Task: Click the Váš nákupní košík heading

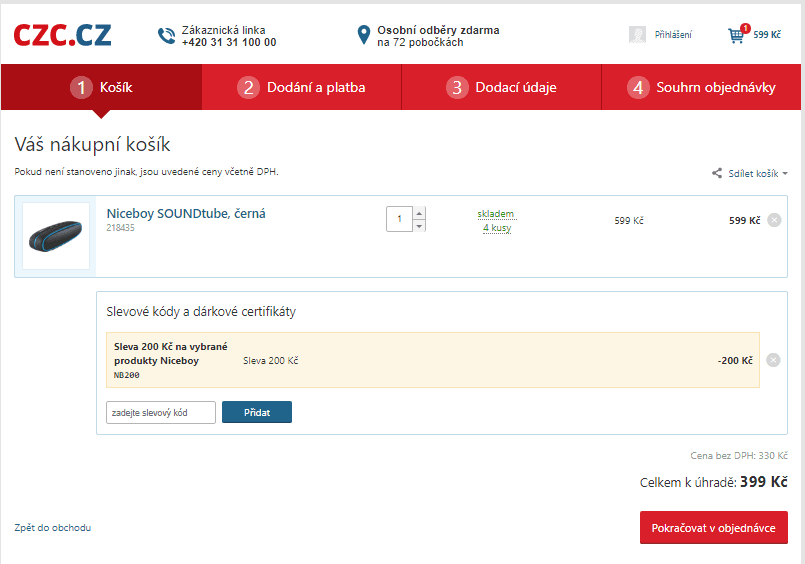Action: click(92, 144)
